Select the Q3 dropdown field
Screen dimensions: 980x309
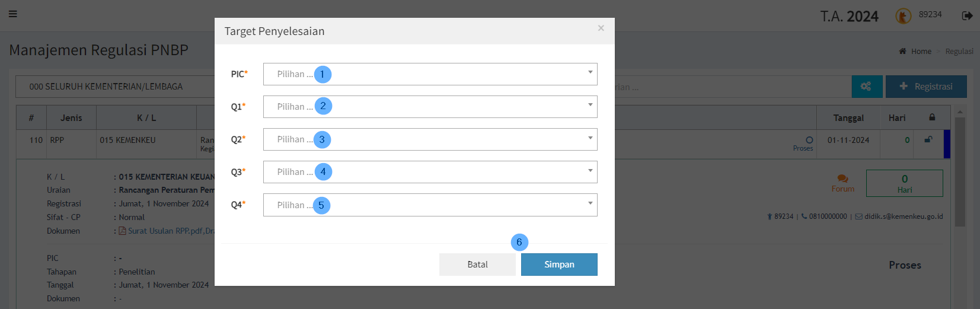[430, 172]
